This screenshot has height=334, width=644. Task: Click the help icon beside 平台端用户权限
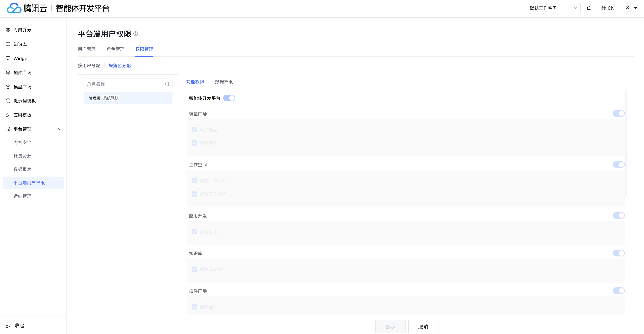[136, 34]
